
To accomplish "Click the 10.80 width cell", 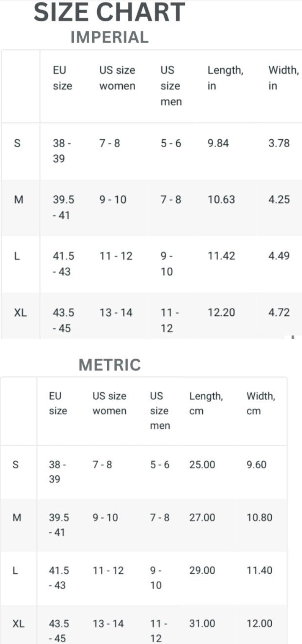I will [x=259, y=518].
